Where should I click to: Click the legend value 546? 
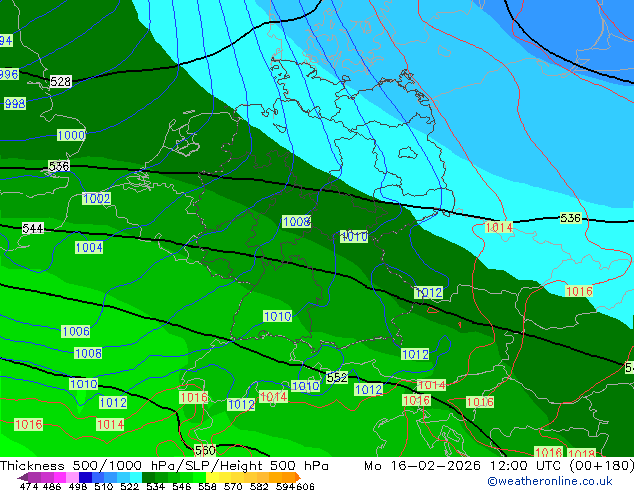182,486
